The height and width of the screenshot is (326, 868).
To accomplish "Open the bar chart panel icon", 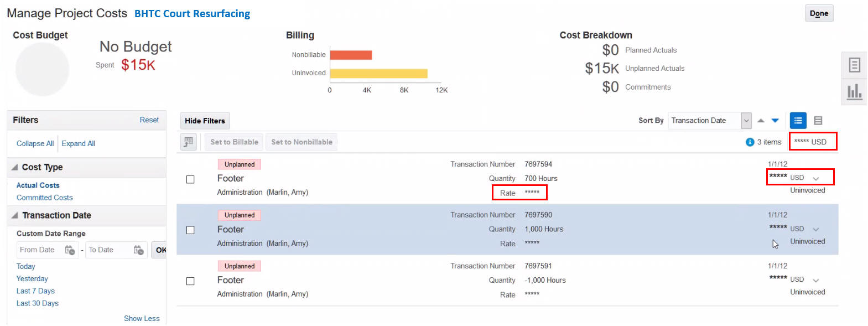I will click(854, 91).
